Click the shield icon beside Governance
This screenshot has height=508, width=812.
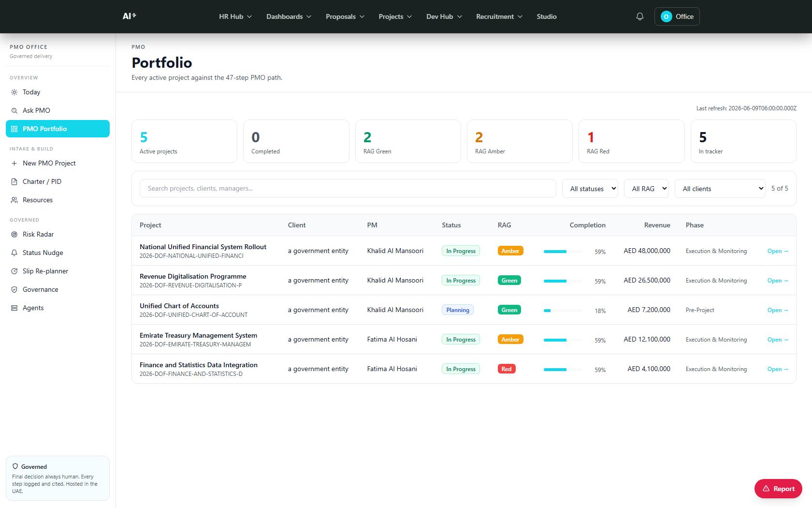(x=14, y=289)
